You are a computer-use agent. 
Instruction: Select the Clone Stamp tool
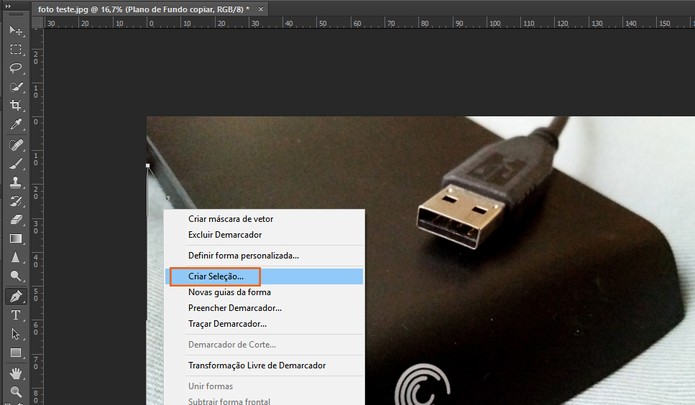point(16,182)
